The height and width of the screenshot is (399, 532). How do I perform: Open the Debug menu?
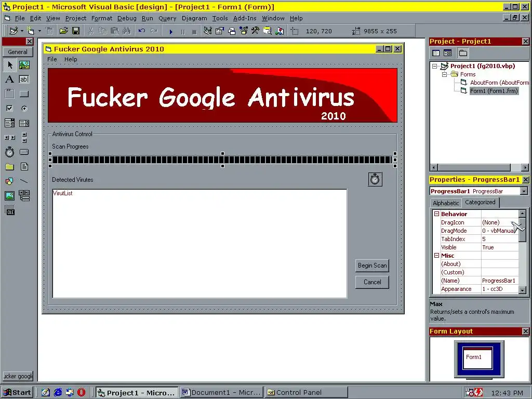[127, 18]
